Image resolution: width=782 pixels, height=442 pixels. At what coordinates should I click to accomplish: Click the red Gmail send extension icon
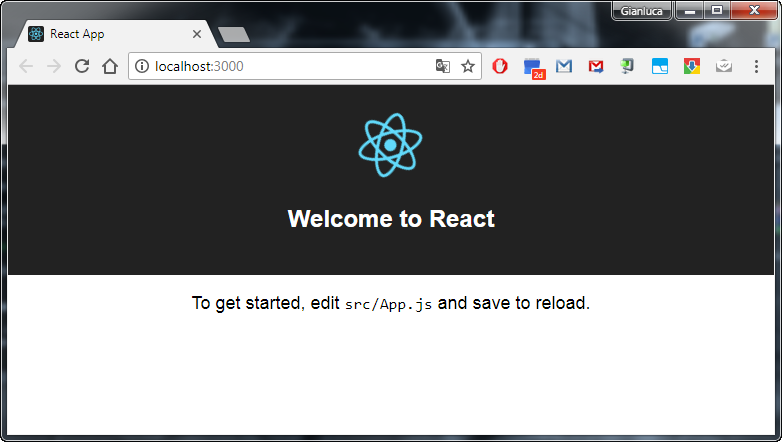coord(596,66)
